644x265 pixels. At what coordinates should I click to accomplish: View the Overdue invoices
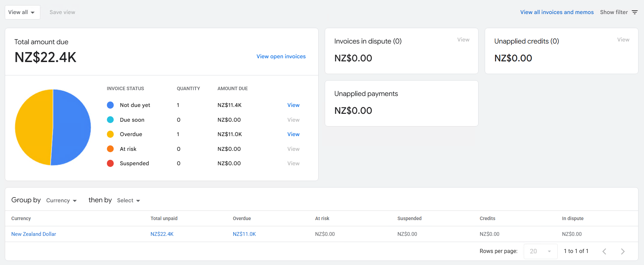coord(293,134)
